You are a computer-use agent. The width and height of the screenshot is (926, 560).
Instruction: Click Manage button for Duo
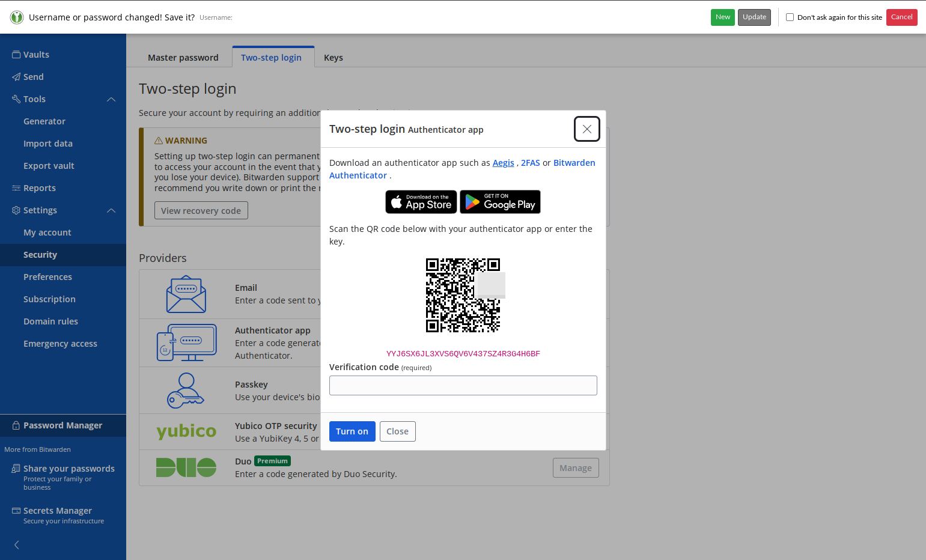click(576, 468)
